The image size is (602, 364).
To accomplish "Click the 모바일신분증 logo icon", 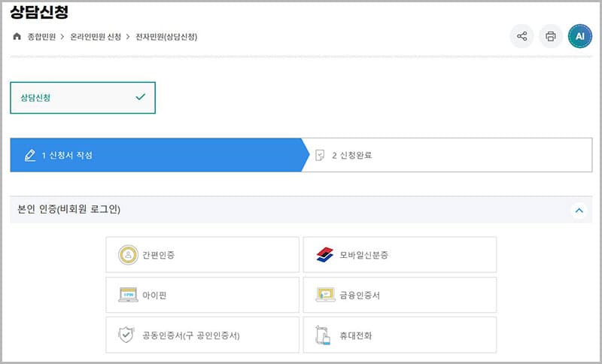I will coord(324,255).
